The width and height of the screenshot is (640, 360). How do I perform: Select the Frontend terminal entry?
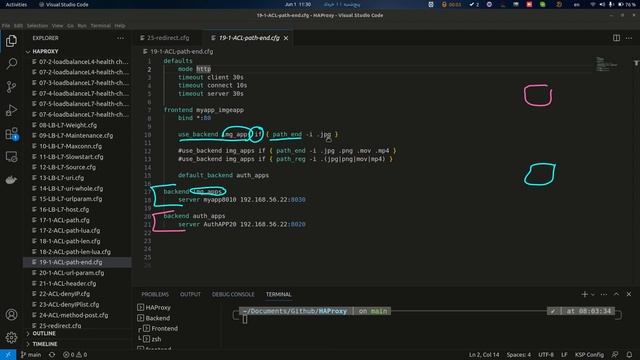click(x=164, y=329)
